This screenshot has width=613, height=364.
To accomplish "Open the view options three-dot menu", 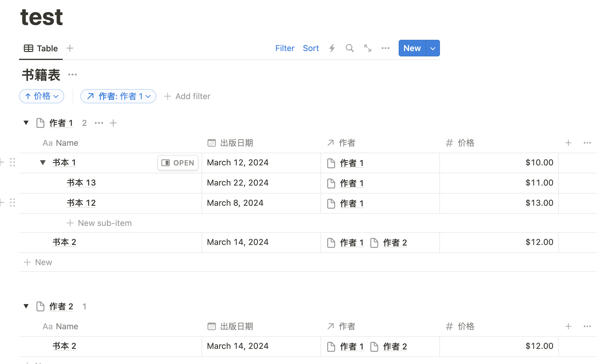I will (386, 48).
